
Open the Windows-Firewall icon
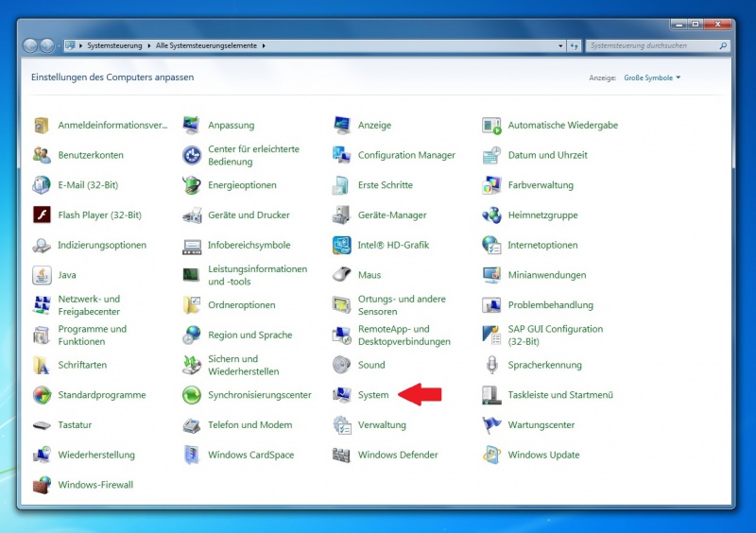point(42,485)
